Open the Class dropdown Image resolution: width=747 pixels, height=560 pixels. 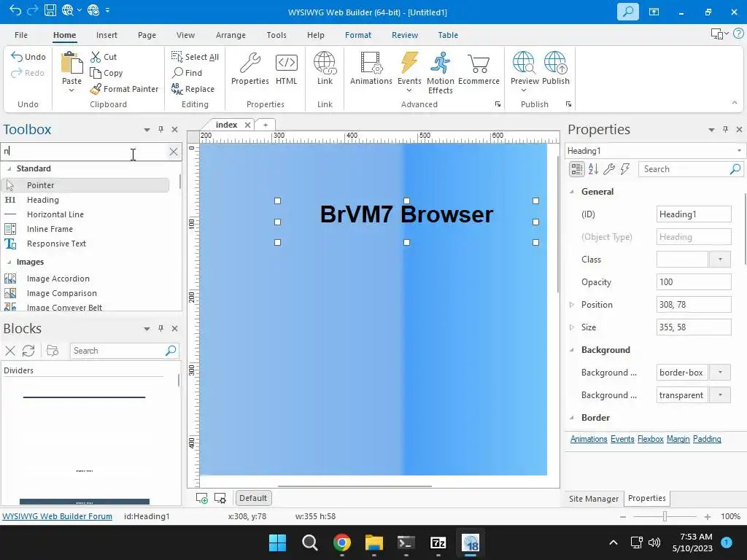(720, 260)
